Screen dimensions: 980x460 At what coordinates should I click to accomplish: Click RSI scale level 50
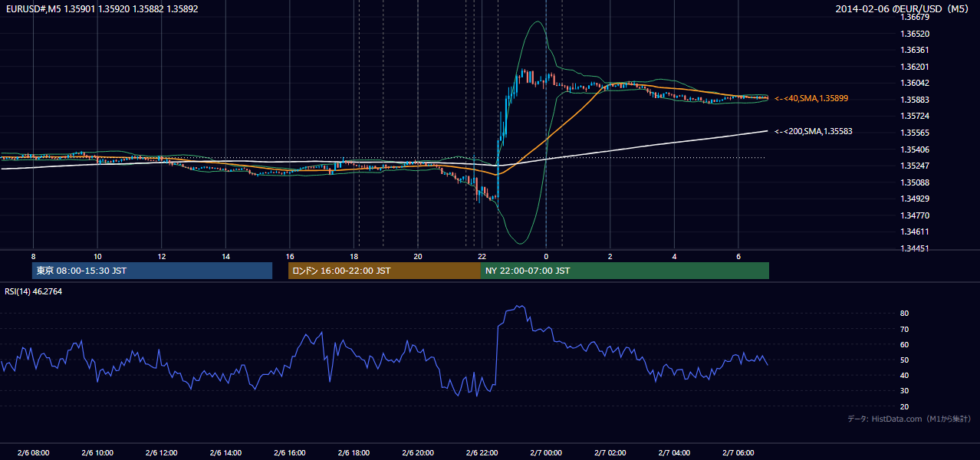[905, 360]
